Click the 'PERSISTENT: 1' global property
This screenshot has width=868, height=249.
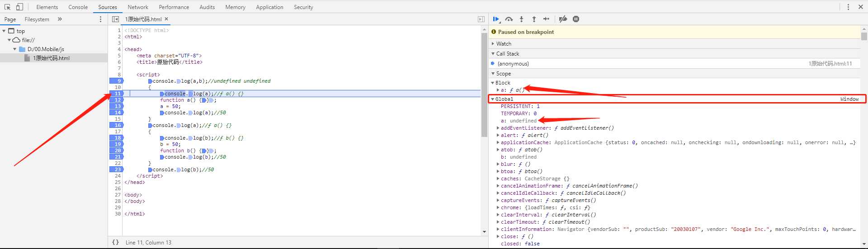[x=520, y=106]
